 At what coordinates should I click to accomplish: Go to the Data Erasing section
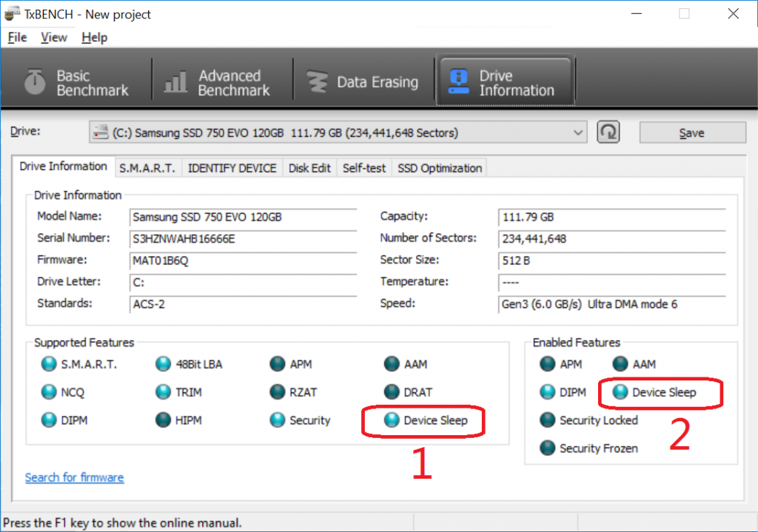pos(363,82)
